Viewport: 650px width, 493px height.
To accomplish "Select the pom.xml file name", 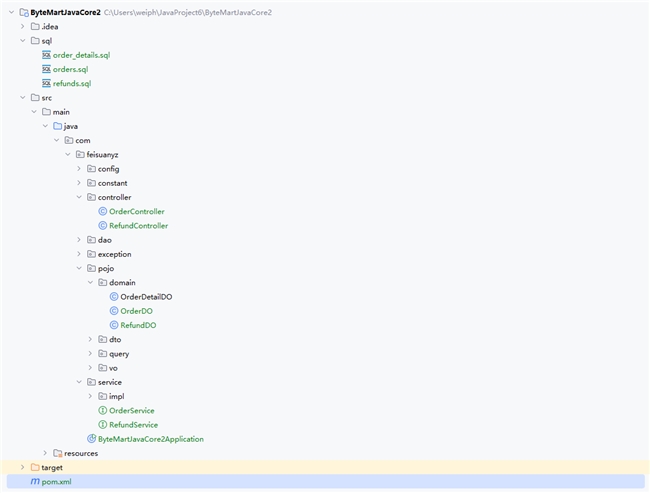I will click(x=56, y=481).
